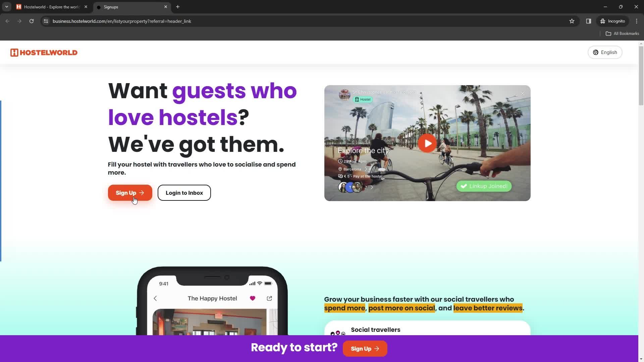The height and width of the screenshot is (362, 644).
Task: Select English language dropdown
Action: pyautogui.click(x=606, y=53)
